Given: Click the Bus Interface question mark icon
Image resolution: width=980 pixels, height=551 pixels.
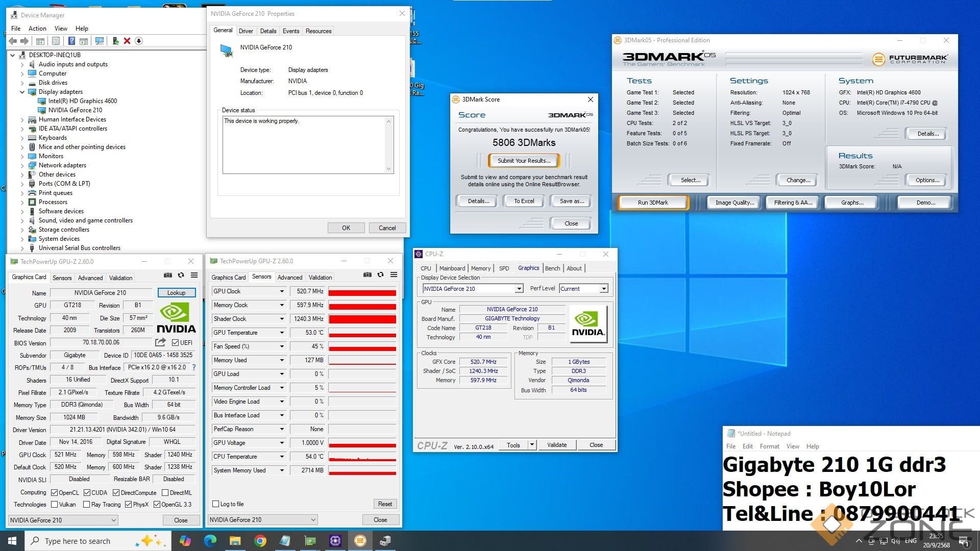Looking at the screenshot, I should [194, 367].
